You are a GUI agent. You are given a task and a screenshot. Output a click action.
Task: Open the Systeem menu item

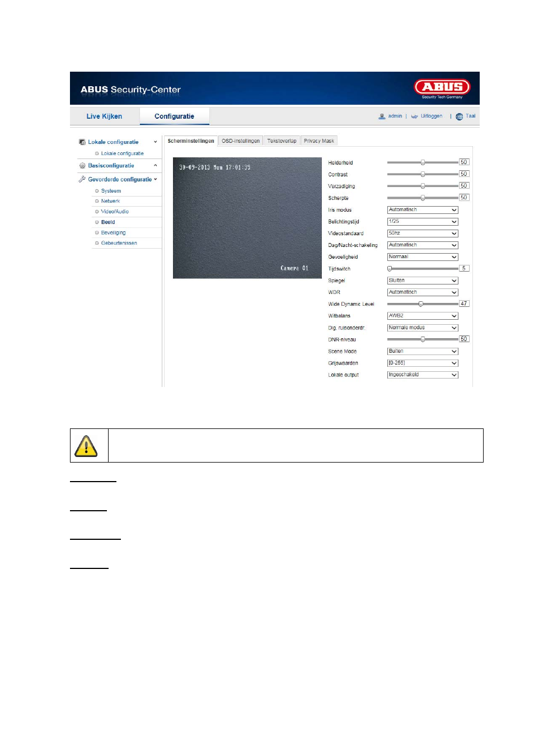[x=111, y=191]
